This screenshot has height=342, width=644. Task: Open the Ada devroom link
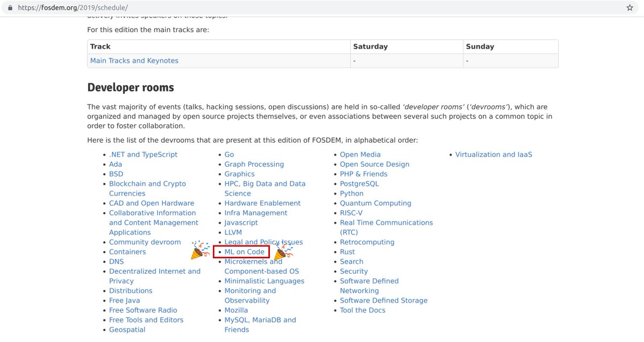(115, 164)
